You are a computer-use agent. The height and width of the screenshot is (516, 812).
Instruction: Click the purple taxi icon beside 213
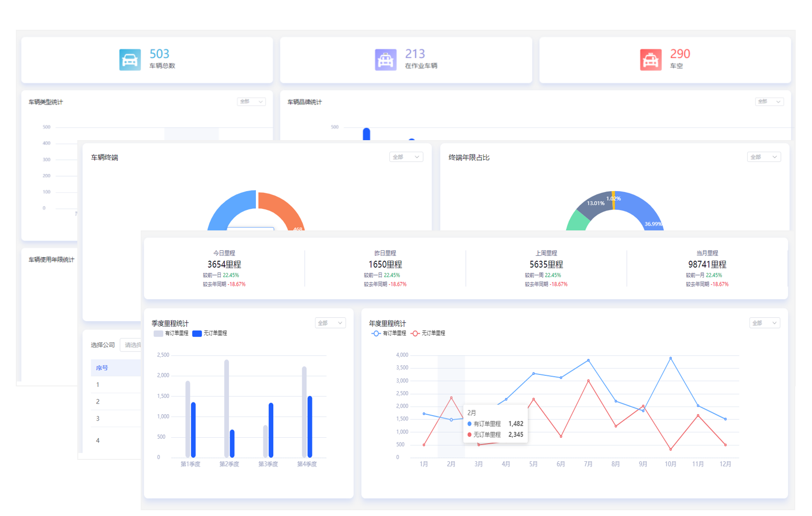[x=386, y=60]
